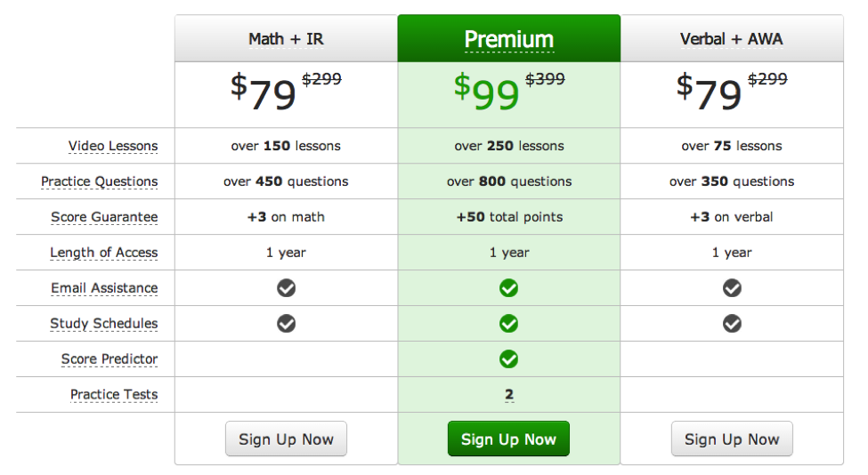868x475 pixels.
Task: Click the Practice Tests count 2 under Premium
Action: pyautogui.click(x=509, y=395)
